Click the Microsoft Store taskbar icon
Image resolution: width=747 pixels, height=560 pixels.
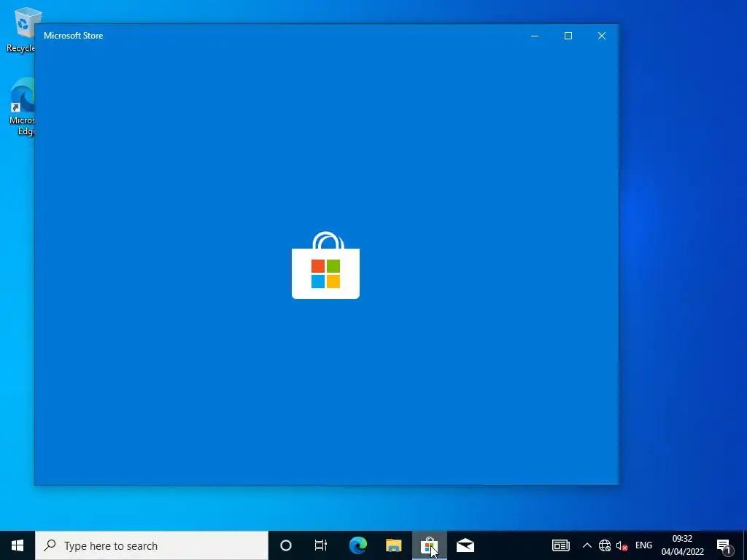click(429, 545)
